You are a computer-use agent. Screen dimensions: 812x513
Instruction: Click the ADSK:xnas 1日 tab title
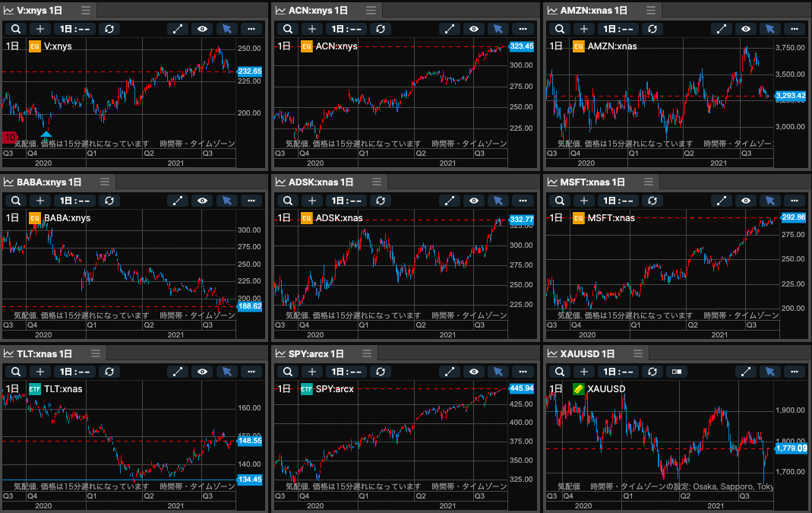click(x=321, y=182)
